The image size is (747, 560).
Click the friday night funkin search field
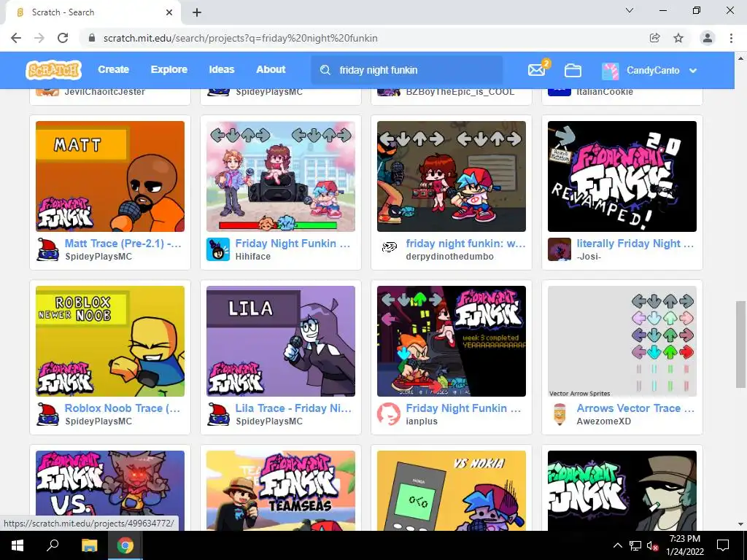(x=407, y=70)
